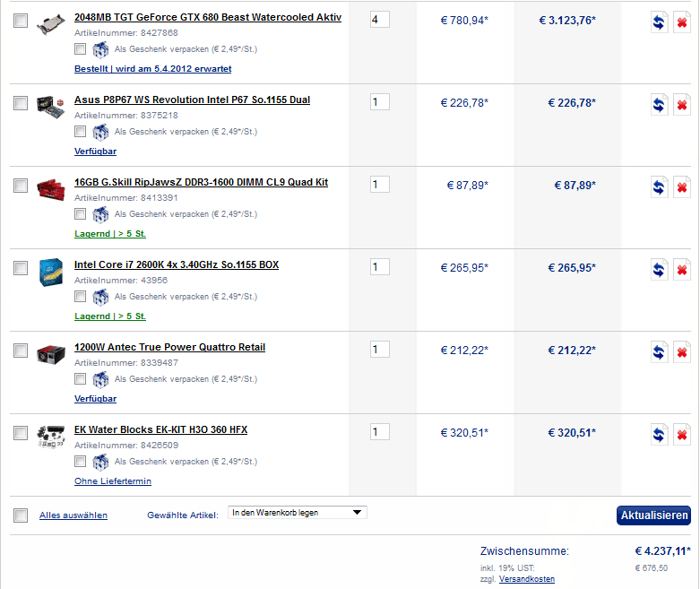Viewport: 700px width, 589px height.
Task: Select the Asus P8P67 row checkbox
Action: pyautogui.click(x=21, y=103)
